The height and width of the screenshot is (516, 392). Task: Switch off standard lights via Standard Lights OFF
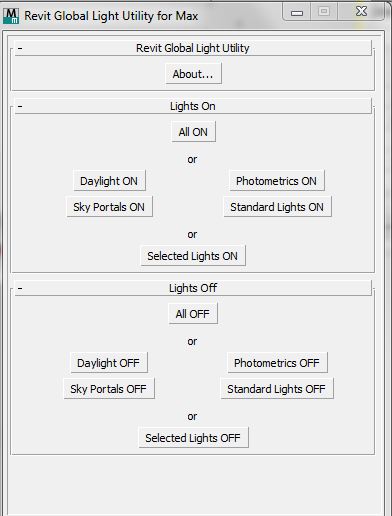277,389
